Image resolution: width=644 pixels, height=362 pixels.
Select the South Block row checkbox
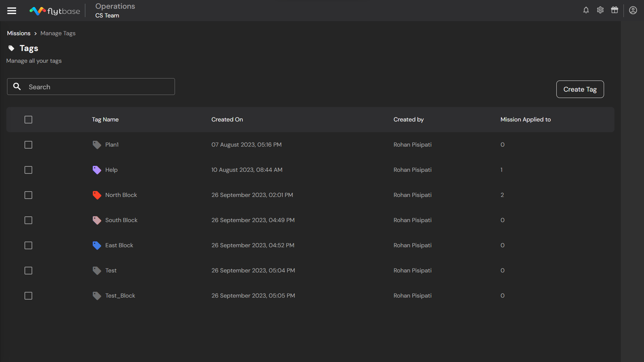coord(29,220)
